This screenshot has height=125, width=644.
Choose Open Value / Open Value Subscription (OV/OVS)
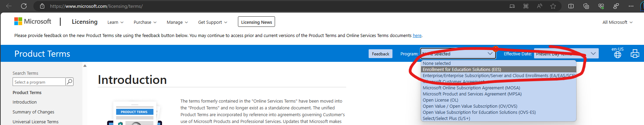click(x=499, y=106)
